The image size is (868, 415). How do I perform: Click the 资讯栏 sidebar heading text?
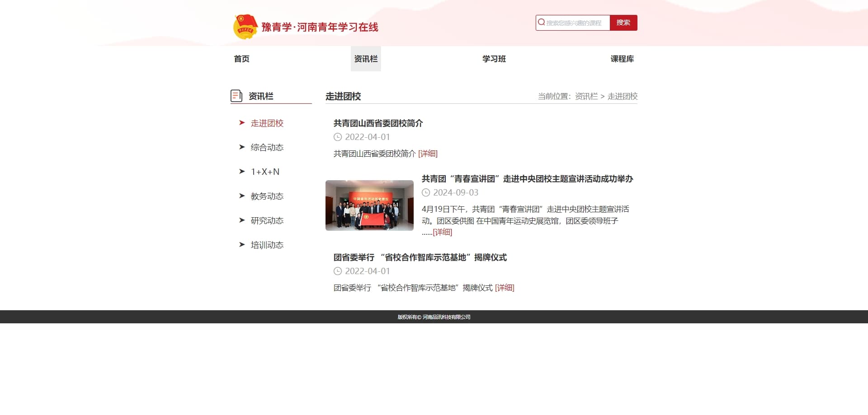[x=261, y=96]
